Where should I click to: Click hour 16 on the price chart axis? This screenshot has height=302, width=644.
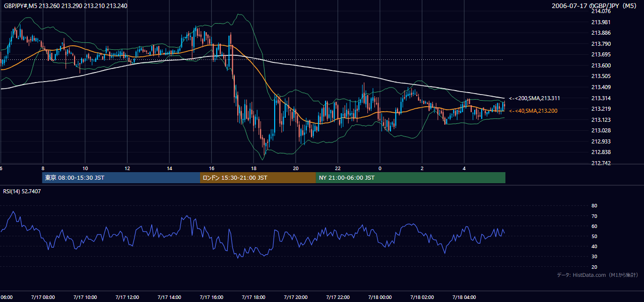pyautogui.click(x=212, y=168)
